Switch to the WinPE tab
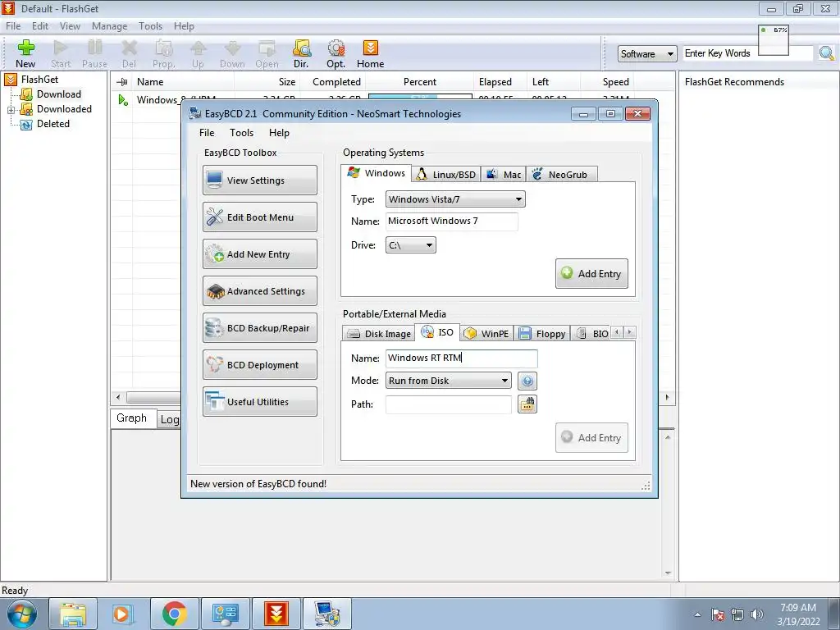Screen dimensions: 840x630 (x=486, y=334)
